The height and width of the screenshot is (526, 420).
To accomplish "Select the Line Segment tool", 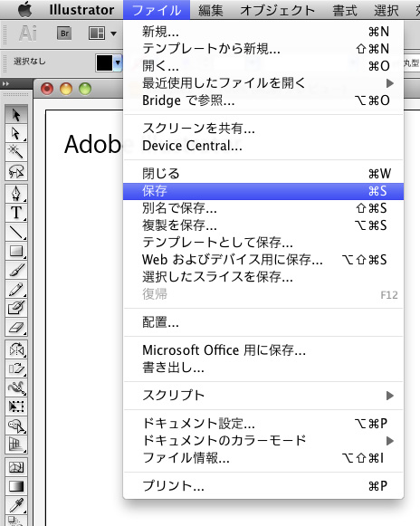I will click(x=16, y=232).
